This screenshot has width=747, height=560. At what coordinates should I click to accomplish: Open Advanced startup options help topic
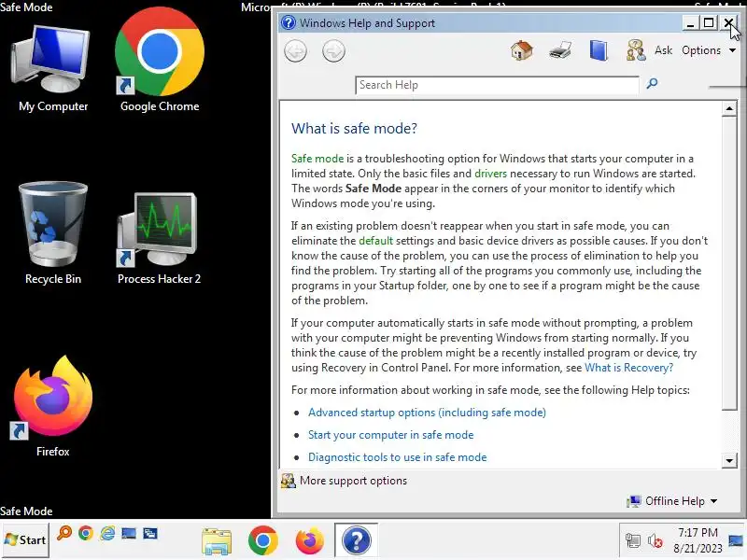pyautogui.click(x=427, y=413)
